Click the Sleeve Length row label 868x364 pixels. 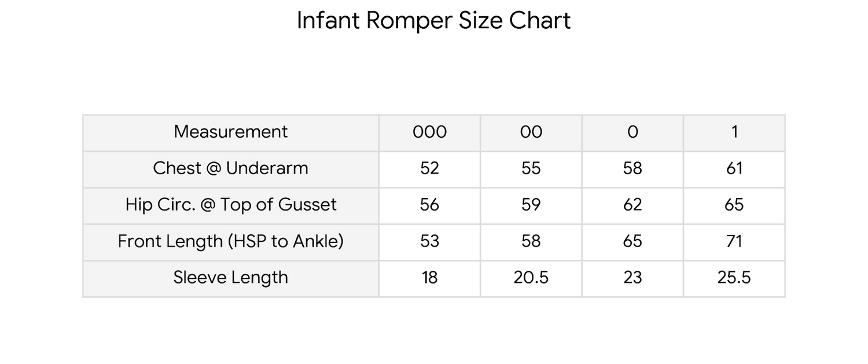pyautogui.click(x=230, y=278)
